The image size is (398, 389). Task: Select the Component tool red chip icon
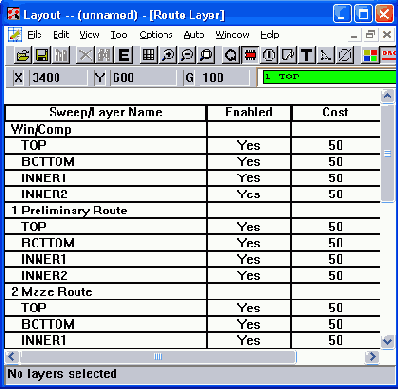pos(250,55)
